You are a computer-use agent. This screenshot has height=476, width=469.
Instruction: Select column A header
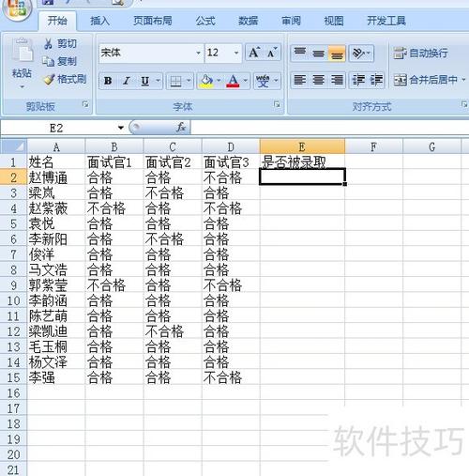pos(56,146)
